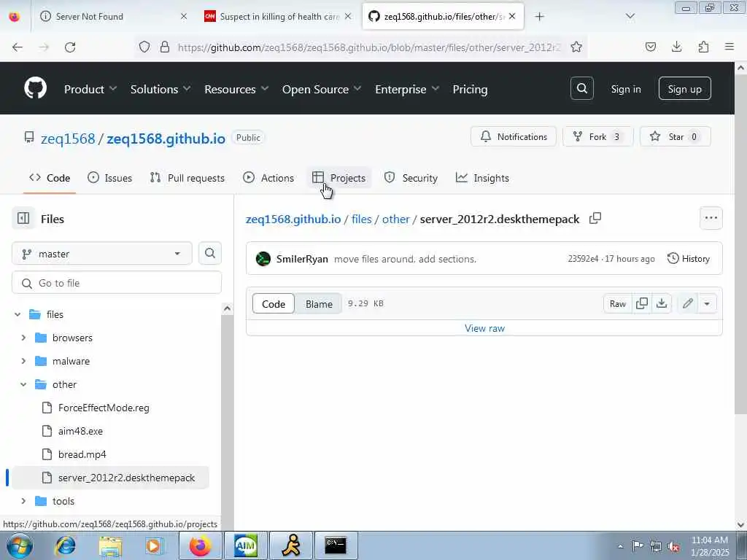Open the Insights tab
The image size is (747, 560).
482,178
